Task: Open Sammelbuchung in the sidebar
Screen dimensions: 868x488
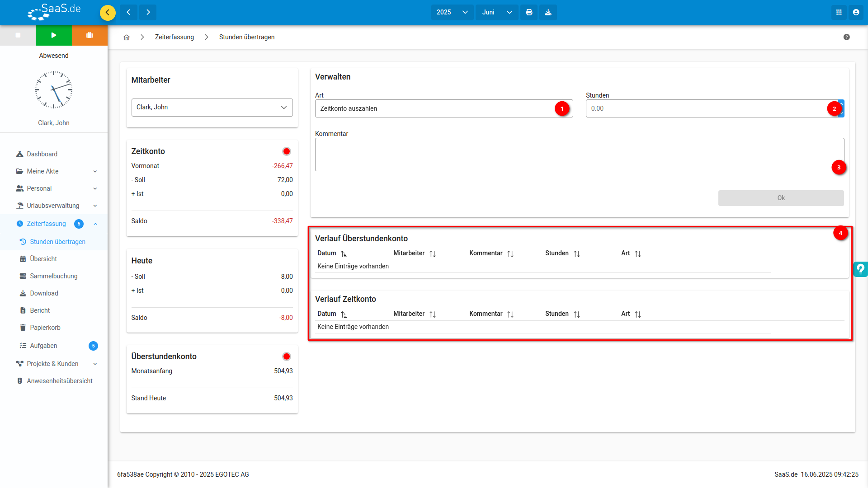Action: point(54,276)
